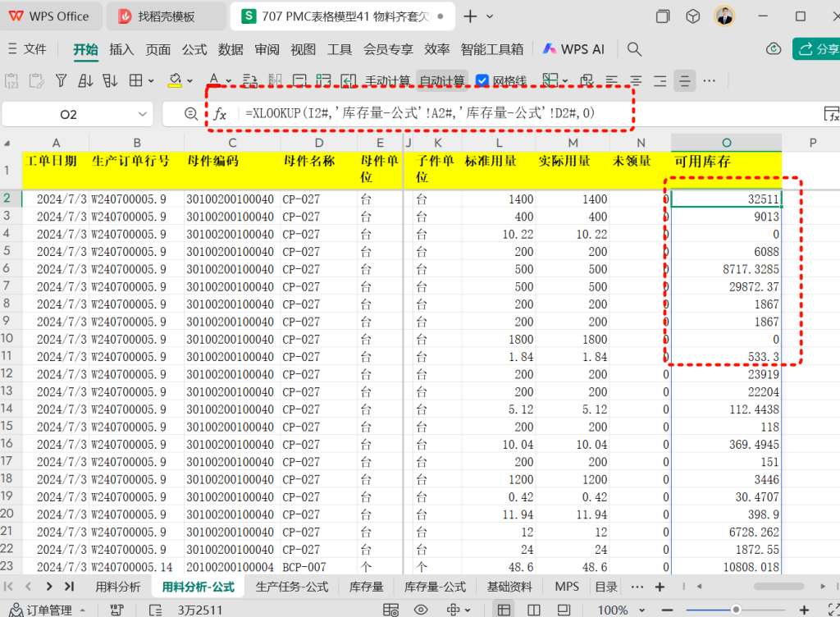Open a new document tab with plus

point(470,16)
